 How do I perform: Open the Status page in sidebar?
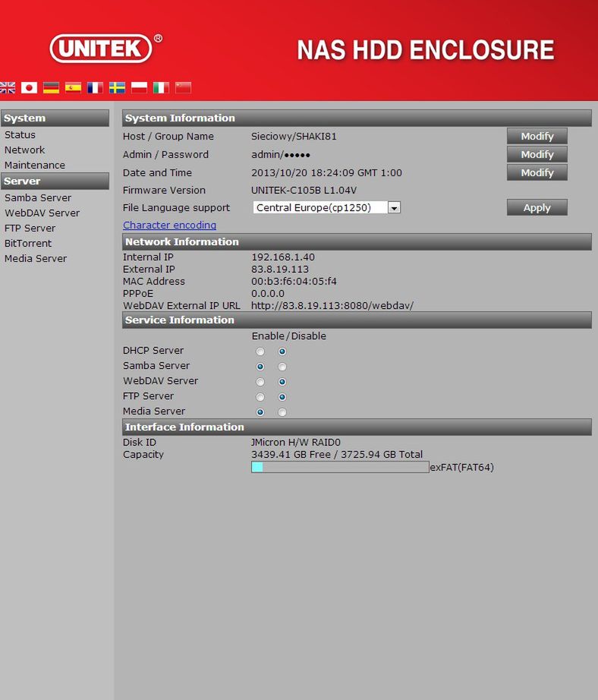[x=20, y=135]
